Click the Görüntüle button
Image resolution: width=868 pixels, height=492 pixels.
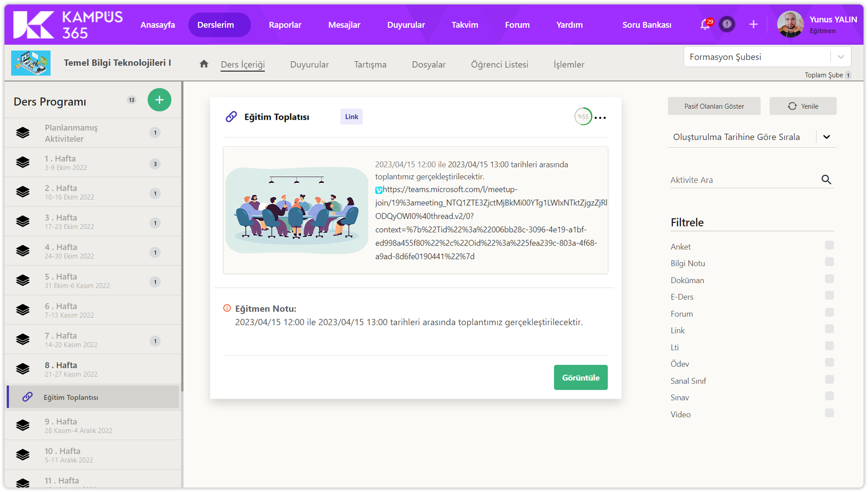point(580,377)
